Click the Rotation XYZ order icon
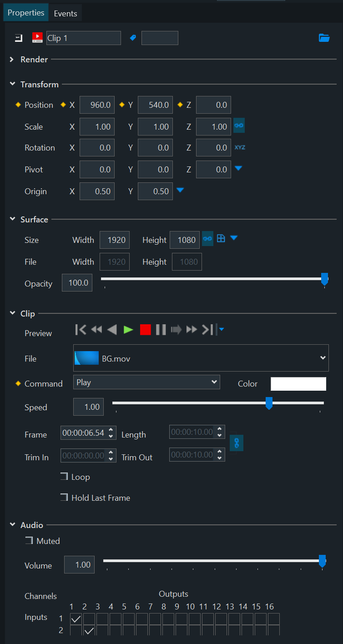 click(240, 147)
